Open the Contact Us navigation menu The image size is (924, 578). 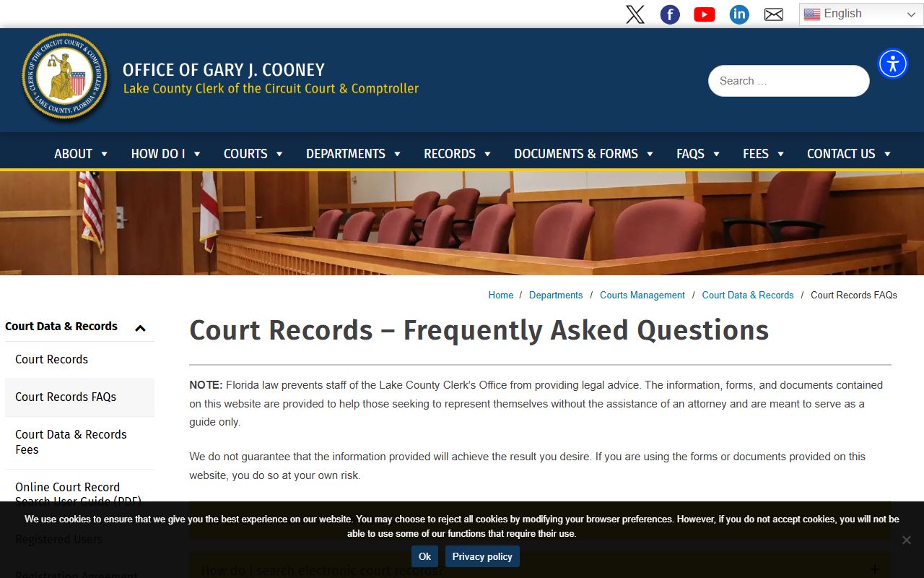[850, 154]
